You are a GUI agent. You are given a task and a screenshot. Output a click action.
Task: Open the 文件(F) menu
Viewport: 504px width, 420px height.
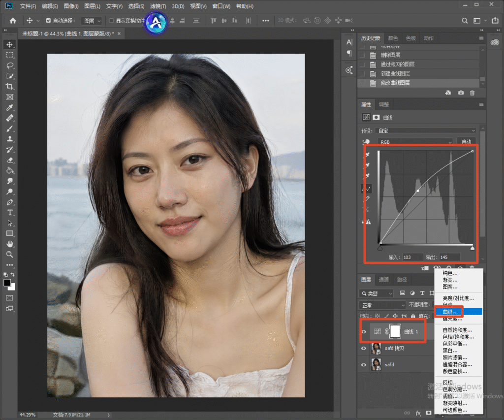pyautogui.click(x=28, y=6)
